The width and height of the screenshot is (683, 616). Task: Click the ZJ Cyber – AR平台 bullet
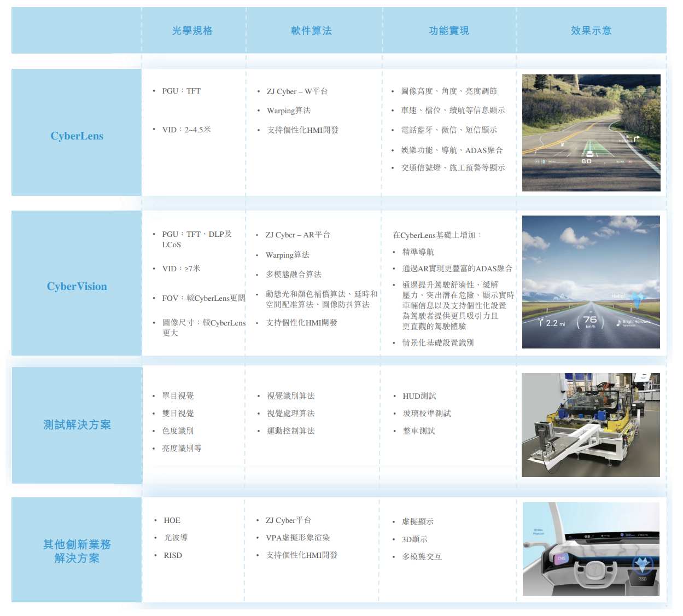click(x=297, y=235)
